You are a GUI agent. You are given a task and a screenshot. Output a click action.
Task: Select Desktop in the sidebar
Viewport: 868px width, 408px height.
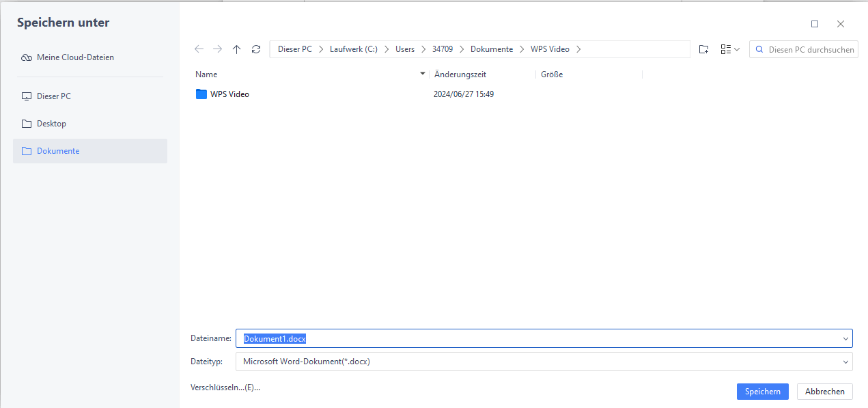click(x=51, y=123)
